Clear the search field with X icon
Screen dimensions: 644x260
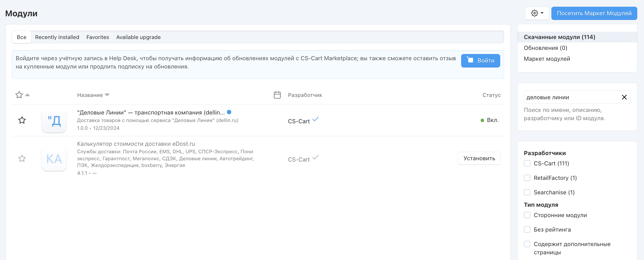pyautogui.click(x=624, y=97)
